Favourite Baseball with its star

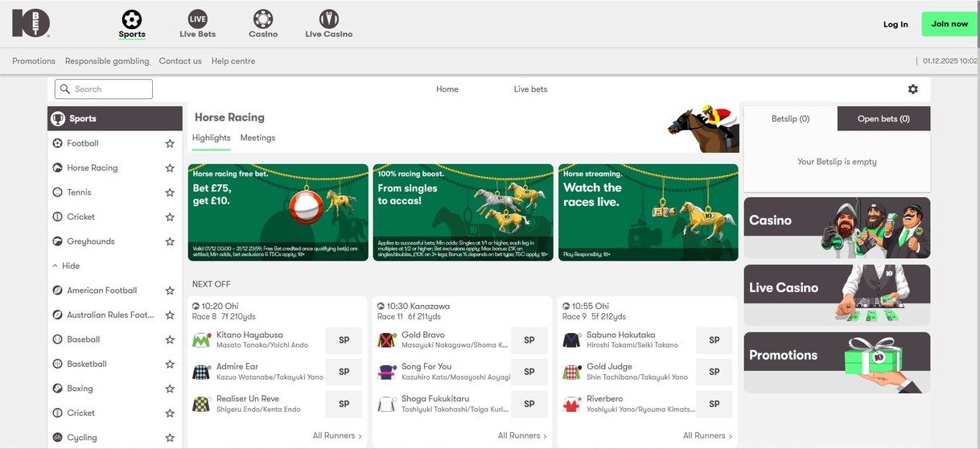[x=170, y=340]
